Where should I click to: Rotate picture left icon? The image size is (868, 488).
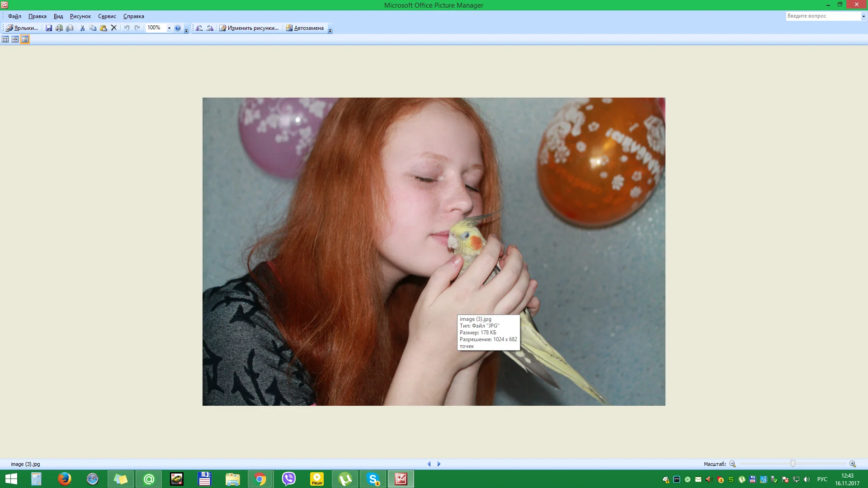coord(199,28)
